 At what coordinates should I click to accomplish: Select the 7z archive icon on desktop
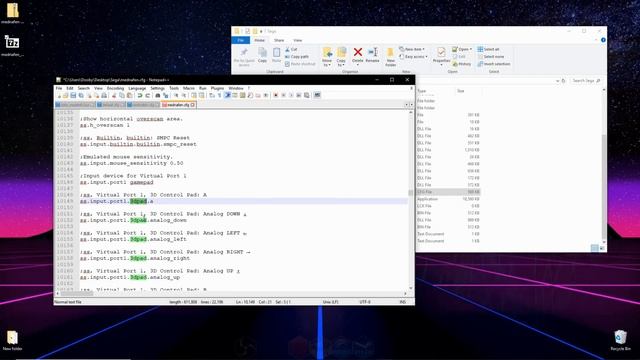12,45
